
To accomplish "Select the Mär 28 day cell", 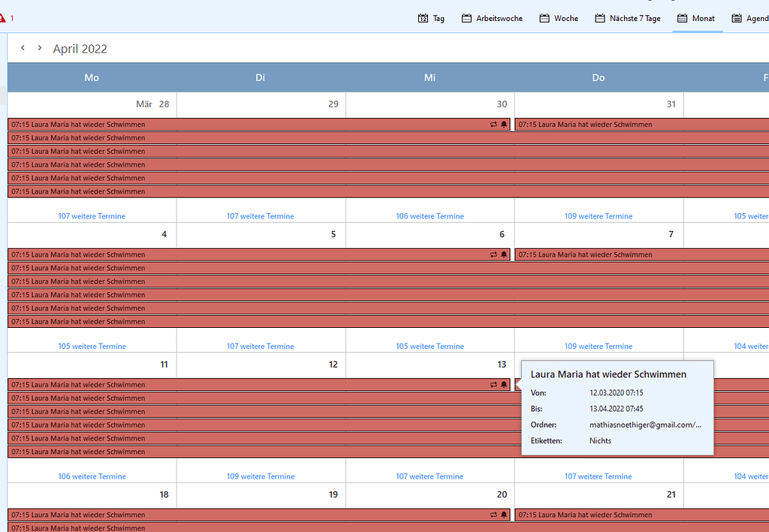I will click(x=92, y=104).
